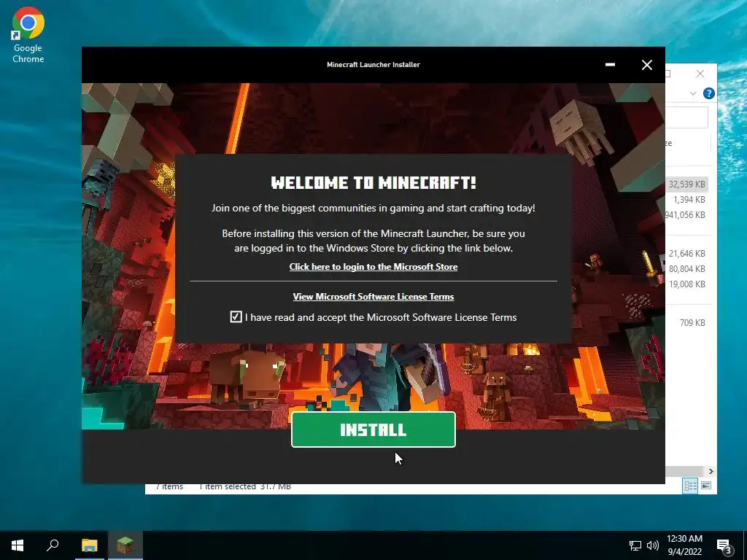Open File Explorer help icon
The width and height of the screenshot is (747, 560).
point(708,93)
